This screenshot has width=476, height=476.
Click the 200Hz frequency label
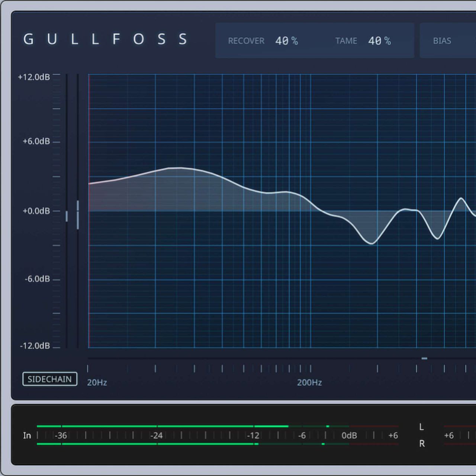(309, 383)
